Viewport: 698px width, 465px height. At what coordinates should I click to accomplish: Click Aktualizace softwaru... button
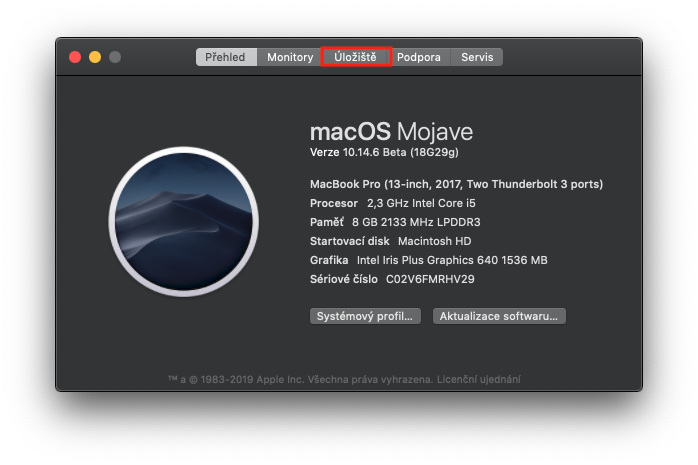click(499, 316)
